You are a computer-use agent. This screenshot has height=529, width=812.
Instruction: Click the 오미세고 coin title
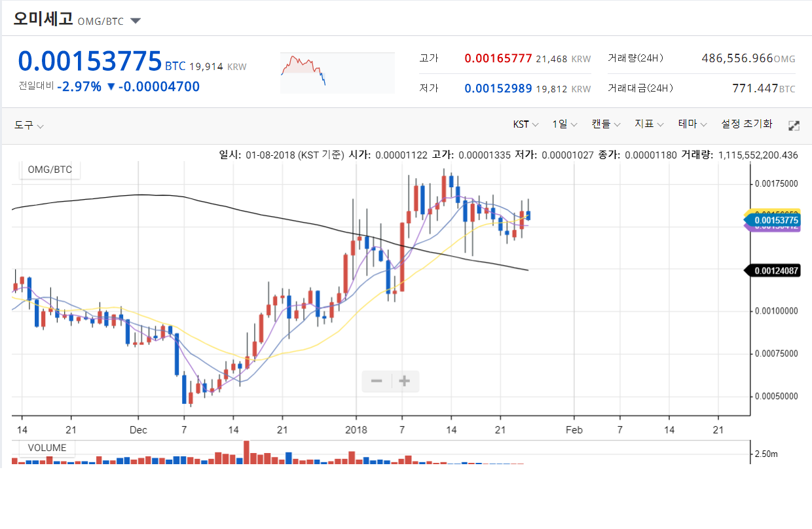(43, 19)
